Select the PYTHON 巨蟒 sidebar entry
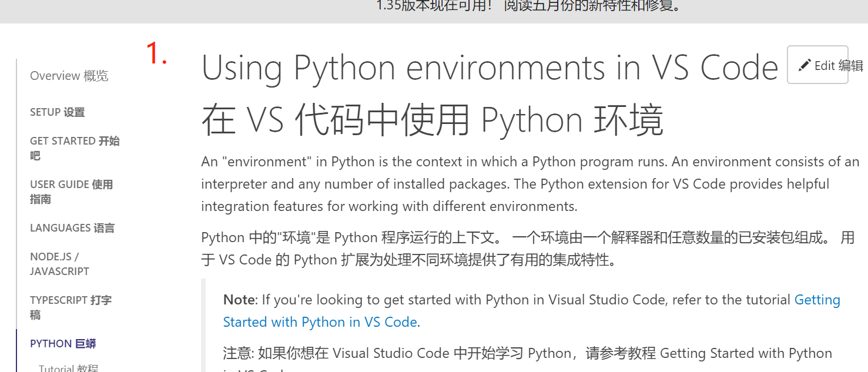 click(x=62, y=343)
